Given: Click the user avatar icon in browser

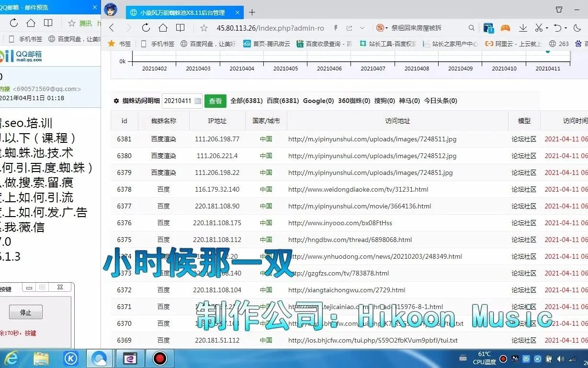Looking at the screenshot, I should [111, 10].
